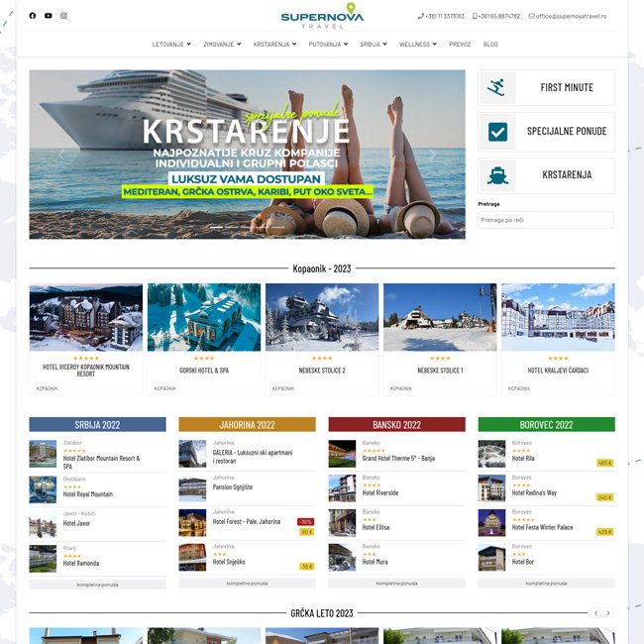The width and height of the screenshot is (644, 644).
Task: Open the Instagram profile icon
Action: (64, 16)
